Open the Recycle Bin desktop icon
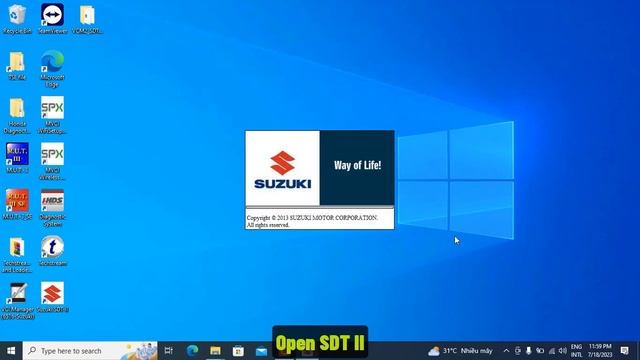The width and height of the screenshot is (640, 360). pos(17,19)
